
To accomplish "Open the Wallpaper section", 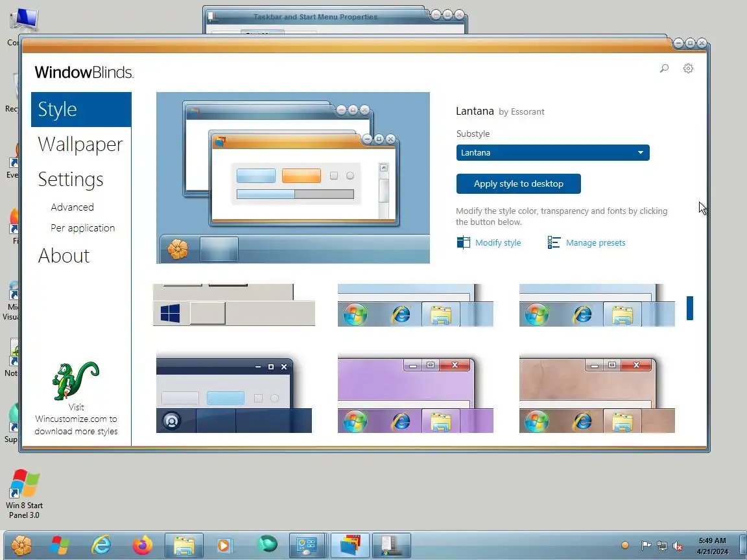I will click(80, 145).
